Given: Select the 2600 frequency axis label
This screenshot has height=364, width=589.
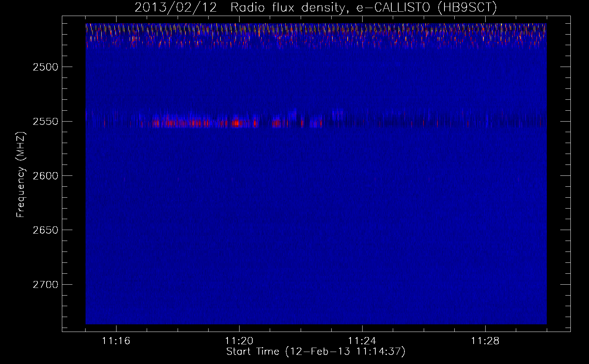Looking at the screenshot, I should 46,176.
